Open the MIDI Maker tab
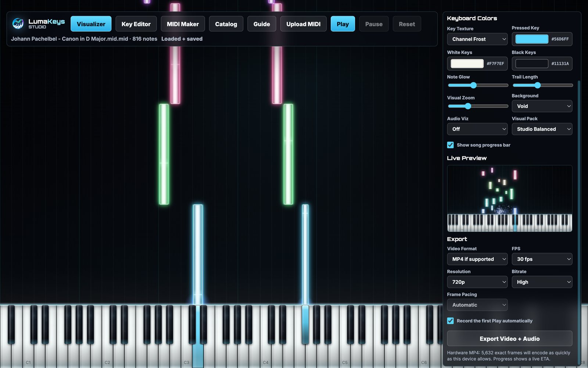This screenshot has height=368, width=588. 183,24
